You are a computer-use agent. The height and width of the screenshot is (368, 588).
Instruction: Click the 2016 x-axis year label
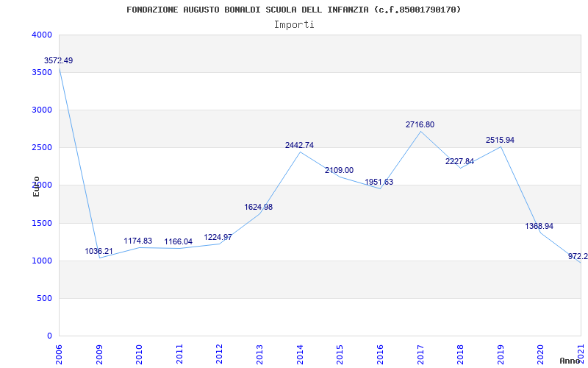tap(380, 355)
